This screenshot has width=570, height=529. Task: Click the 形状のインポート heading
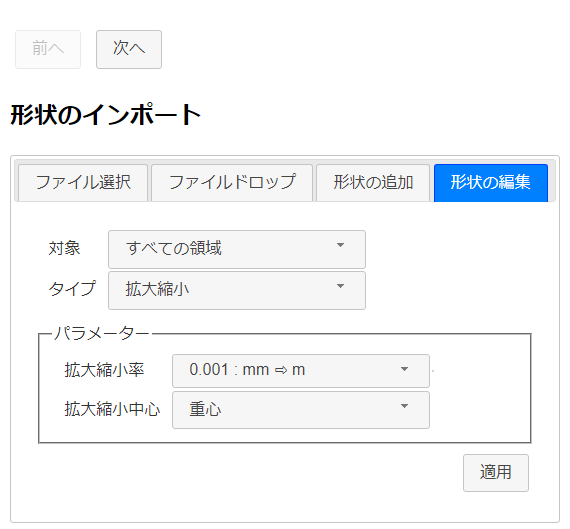tap(105, 115)
